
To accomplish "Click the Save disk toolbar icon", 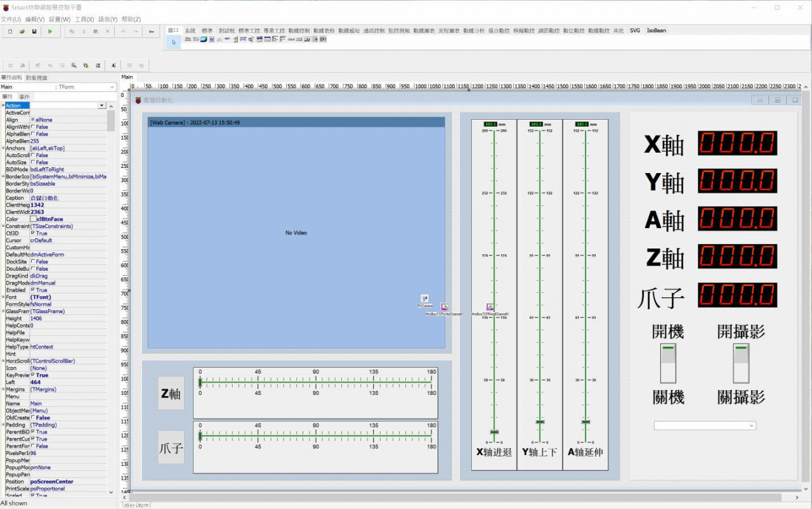I will click(x=34, y=31).
